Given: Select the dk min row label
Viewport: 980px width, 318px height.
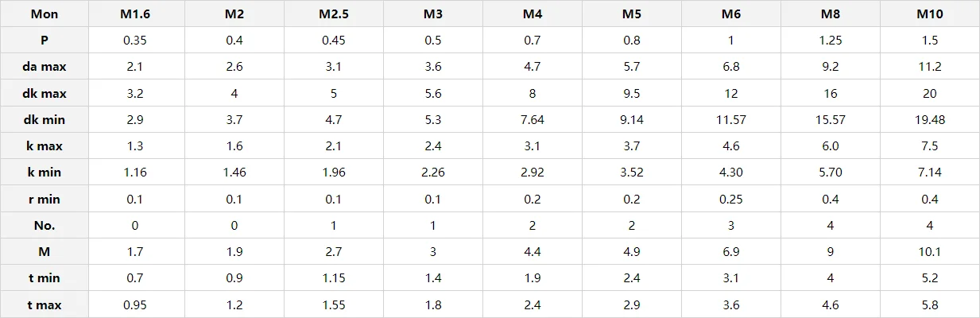Looking at the screenshot, I should click(x=44, y=120).
